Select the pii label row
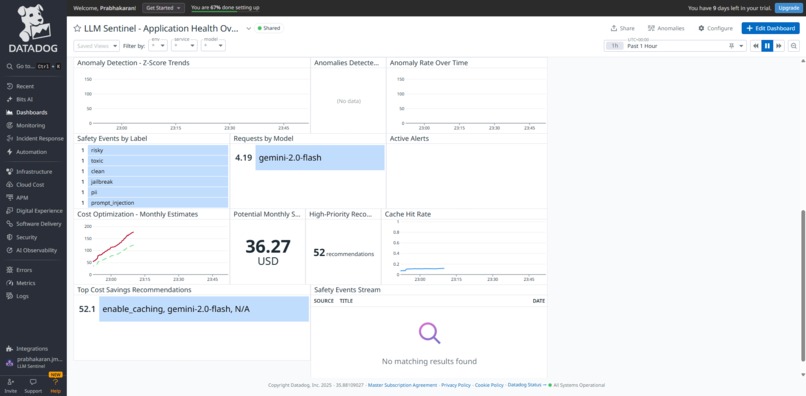The image size is (806, 396). click(x=158, y=192)
